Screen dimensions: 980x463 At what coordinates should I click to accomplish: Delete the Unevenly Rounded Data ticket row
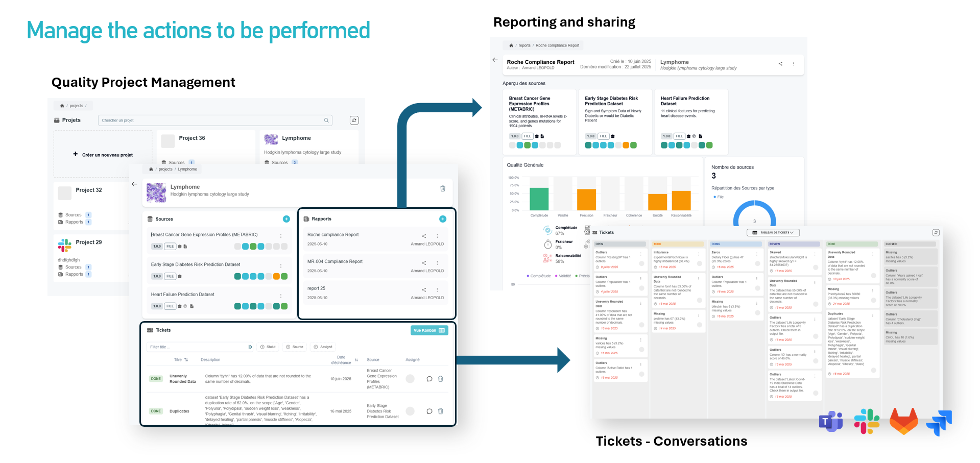click(x=441, y=379)
